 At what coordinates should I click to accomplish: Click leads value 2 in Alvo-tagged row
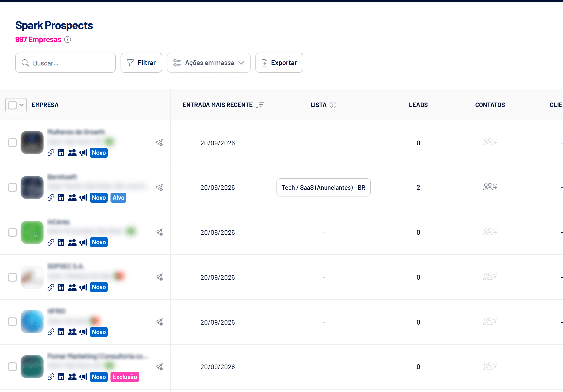418,188
